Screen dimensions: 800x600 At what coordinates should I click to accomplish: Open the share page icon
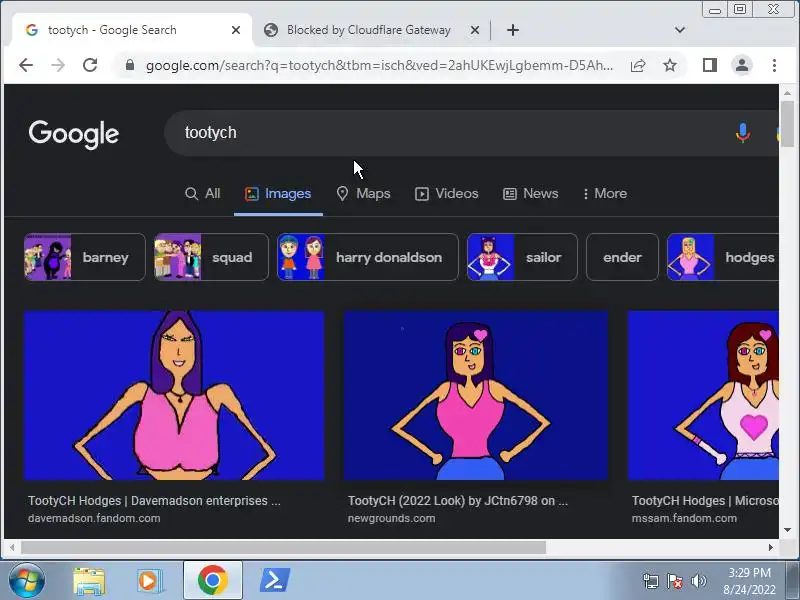[x=638, y=65]
